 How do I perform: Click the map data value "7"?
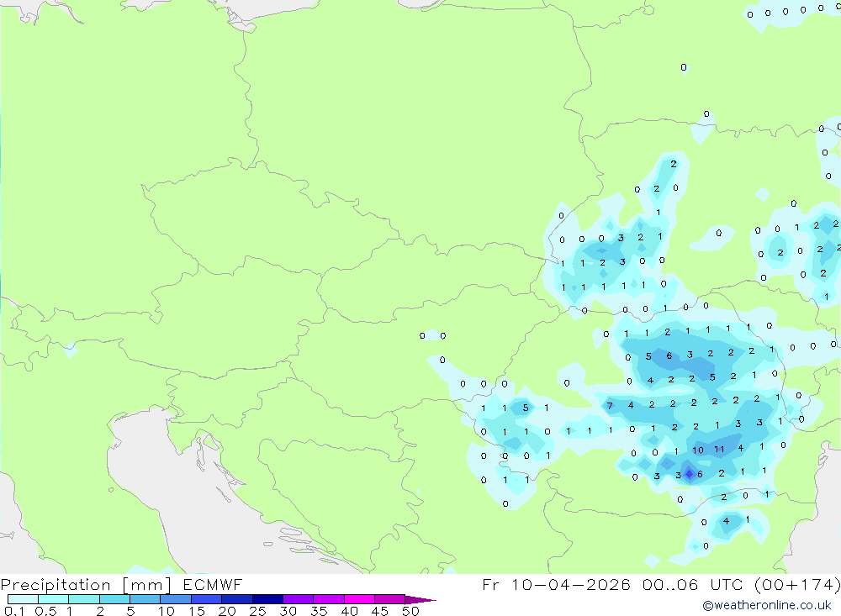(x=609, y=406)
